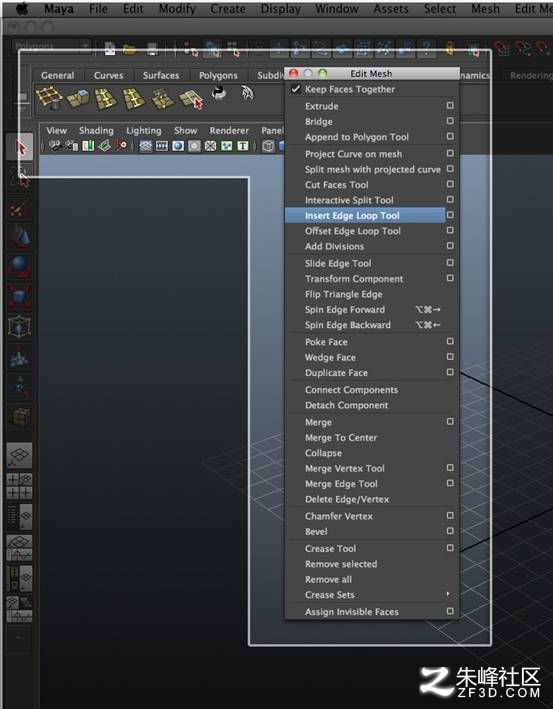Toggle Keep Faces Together checkbox
The height and width of the screenshot is (709, 553).
pyautogui.click(x=295, y=89)
